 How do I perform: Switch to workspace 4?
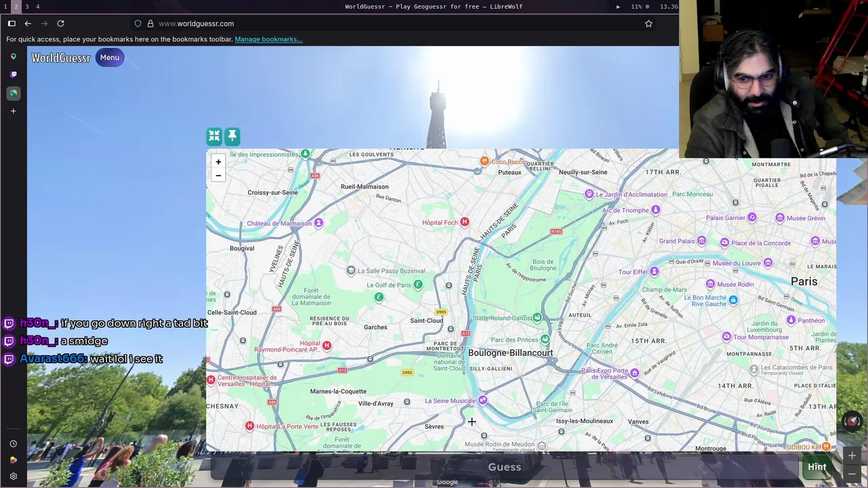(x=37, y=6)
